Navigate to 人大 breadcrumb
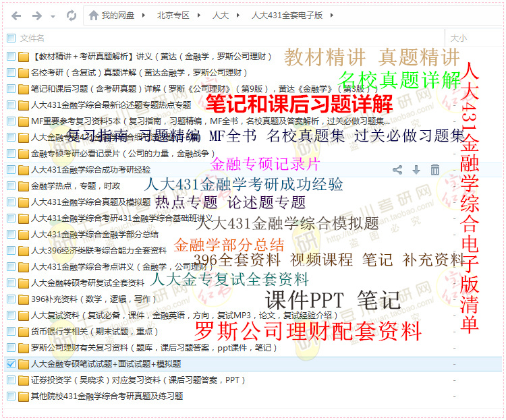The image size is (506, 420). pos(220,15)
